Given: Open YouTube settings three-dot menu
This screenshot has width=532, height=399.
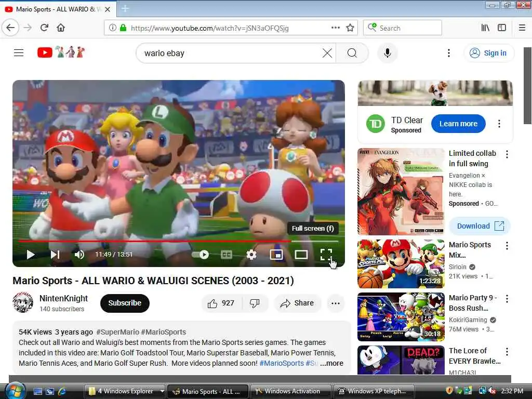Looking at the screenshot, I should click(x=448, y=53).
